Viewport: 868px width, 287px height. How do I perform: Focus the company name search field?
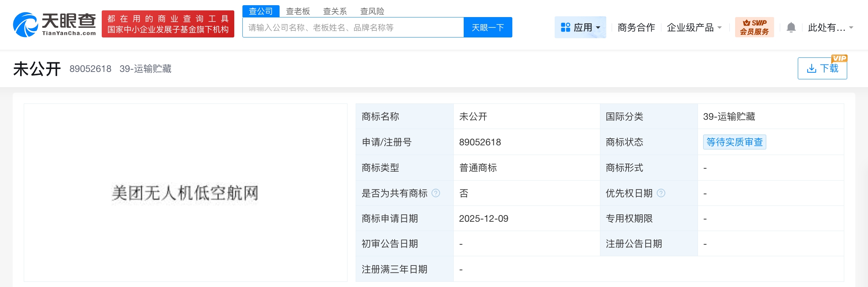pyautogui.click(x=353, y=27)
